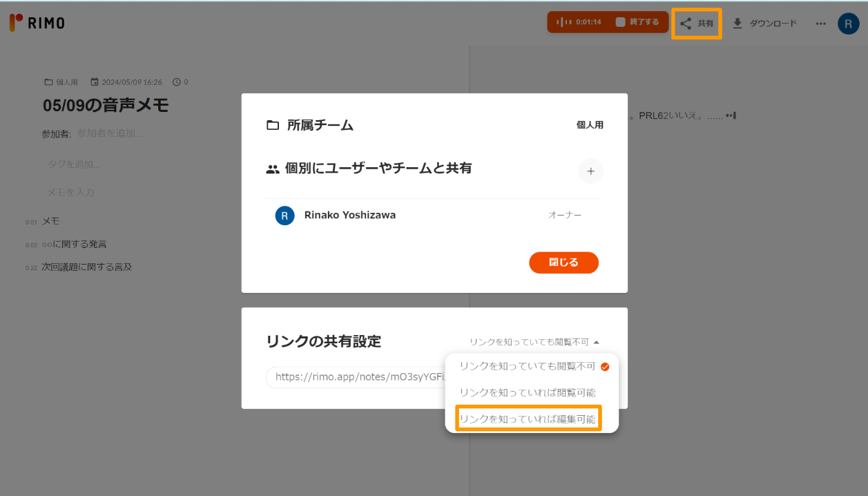Select 'リンクを知っていれば閲覧可能' option
868x496 pixels.
pyautogui.click(x=527, y=392)
